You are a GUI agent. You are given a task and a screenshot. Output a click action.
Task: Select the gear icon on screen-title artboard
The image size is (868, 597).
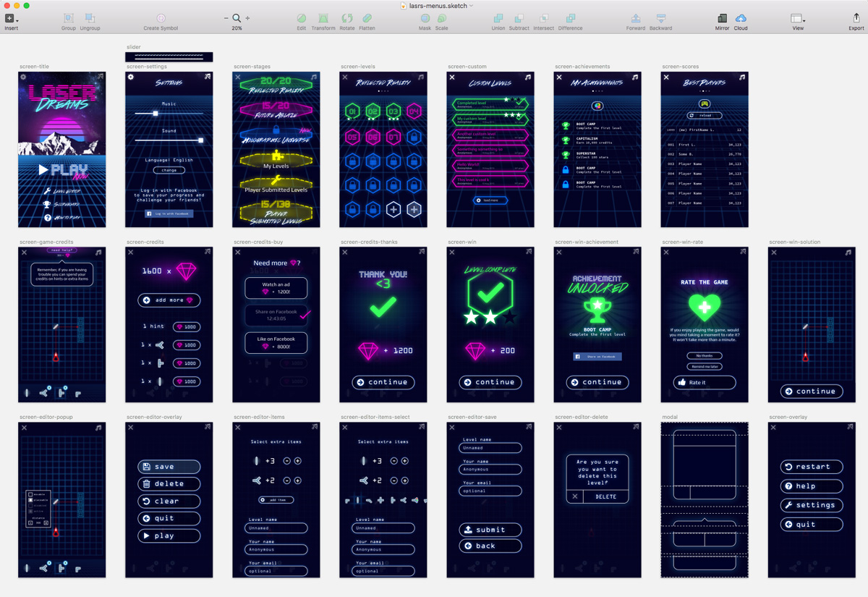[24, 77]
